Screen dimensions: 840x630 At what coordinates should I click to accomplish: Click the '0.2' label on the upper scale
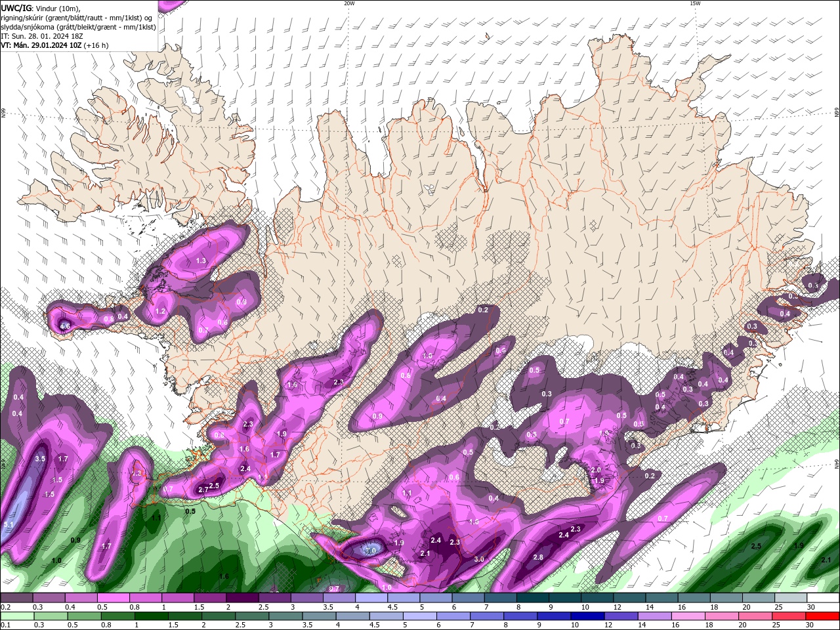coord(6,607)
